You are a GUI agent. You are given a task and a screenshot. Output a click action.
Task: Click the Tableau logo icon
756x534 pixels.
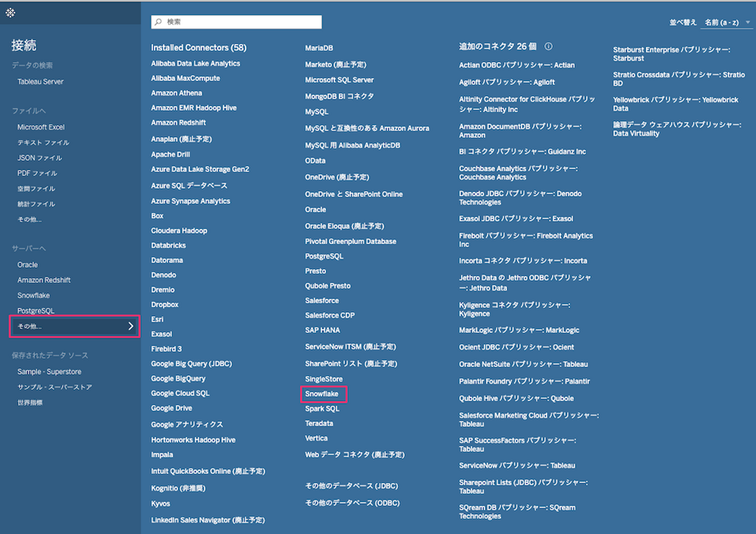10,13
